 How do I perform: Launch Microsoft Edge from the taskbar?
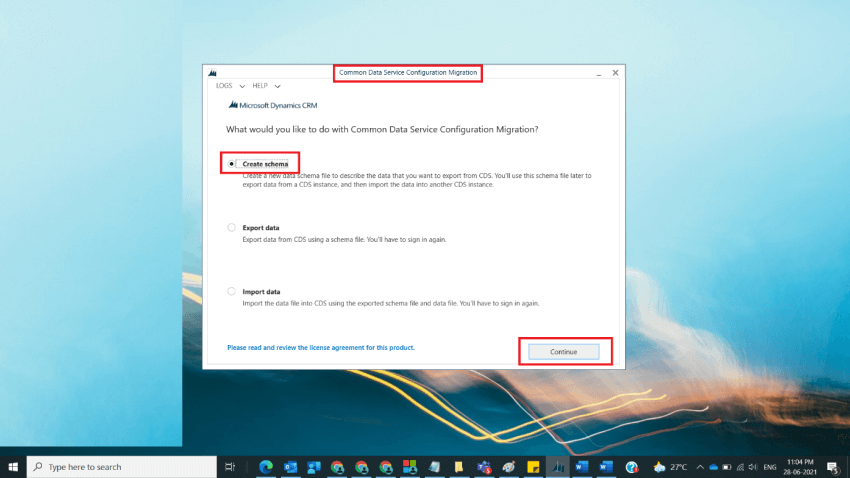click(266, 467)
